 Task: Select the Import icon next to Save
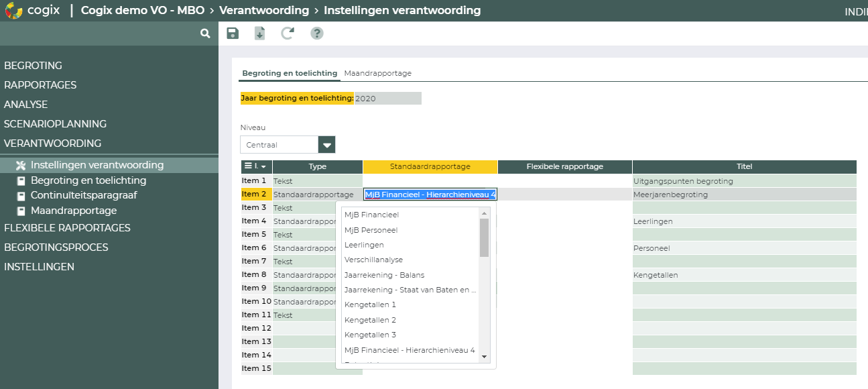[260, 32]
